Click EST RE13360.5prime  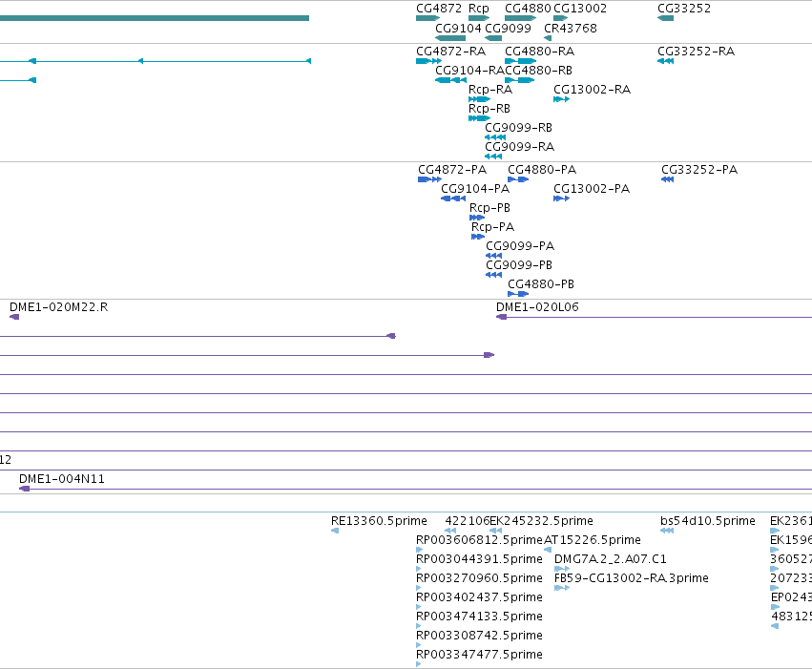coord(379,521)
